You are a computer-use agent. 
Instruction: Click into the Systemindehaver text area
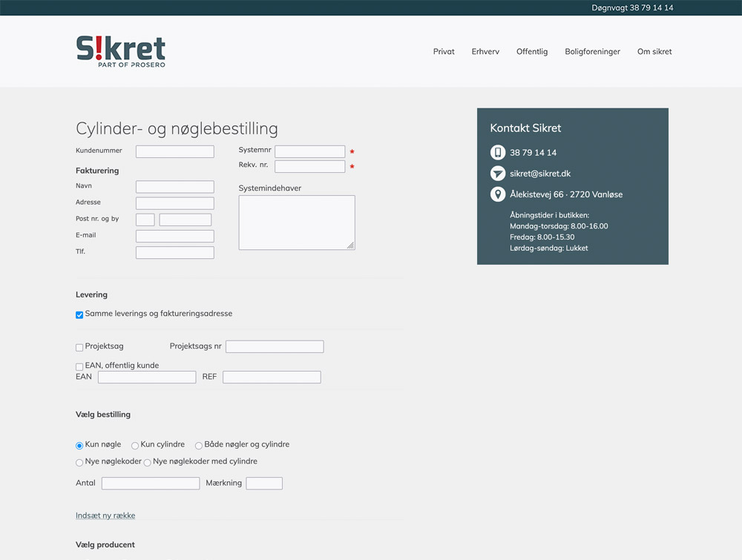click(x=296, y=223)
